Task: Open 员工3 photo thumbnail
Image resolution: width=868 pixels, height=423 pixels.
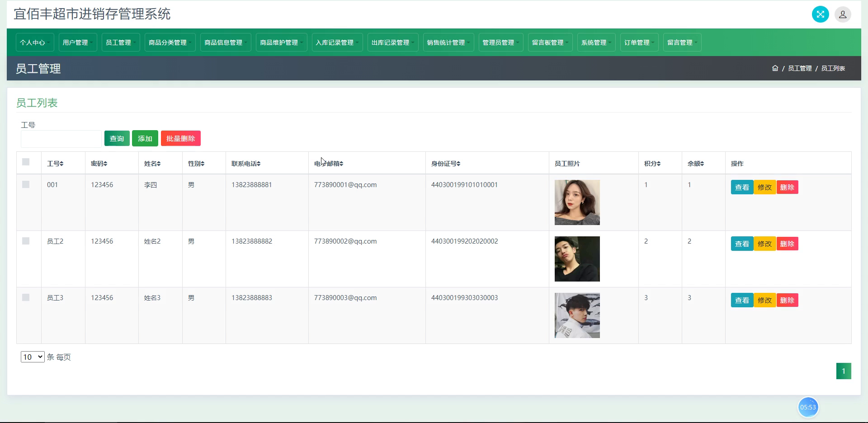Action: (577, 315)
